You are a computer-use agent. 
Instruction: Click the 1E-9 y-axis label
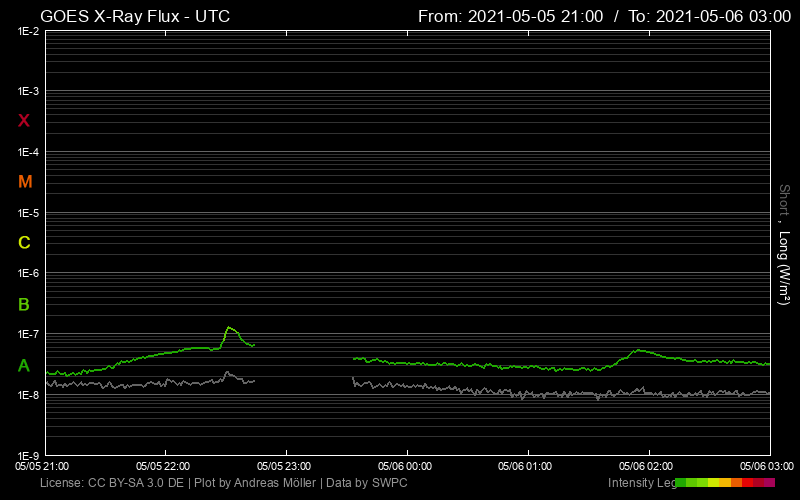pyautogui.click(x=28, y=456)
